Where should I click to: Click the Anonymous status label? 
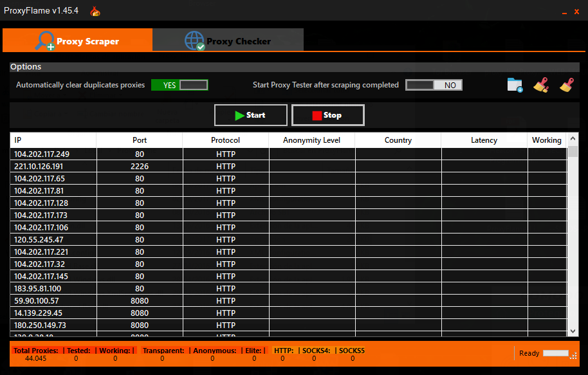(x=214, y=351)
